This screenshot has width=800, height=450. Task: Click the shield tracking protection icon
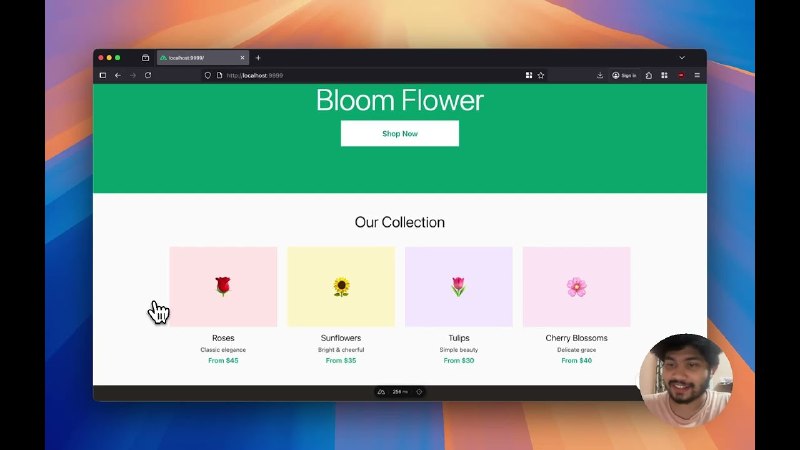click(x=208, y=75)
